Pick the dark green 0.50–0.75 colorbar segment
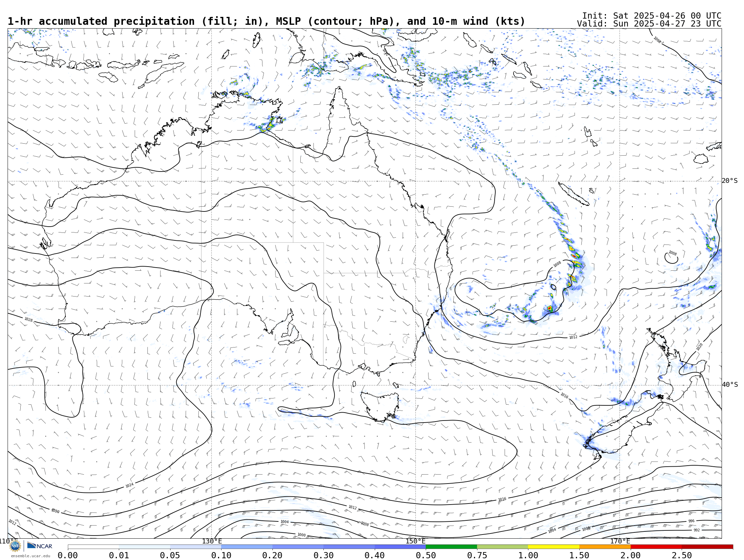 [451, 547]
